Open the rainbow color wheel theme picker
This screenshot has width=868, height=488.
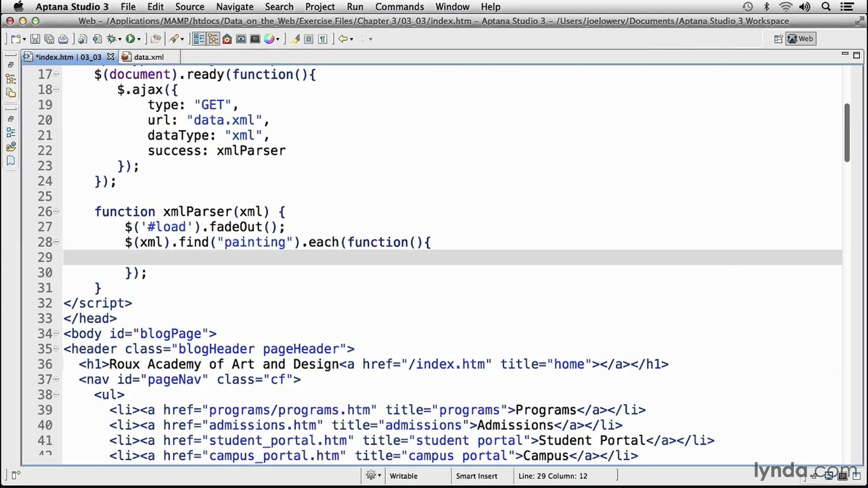pos(269,39)
